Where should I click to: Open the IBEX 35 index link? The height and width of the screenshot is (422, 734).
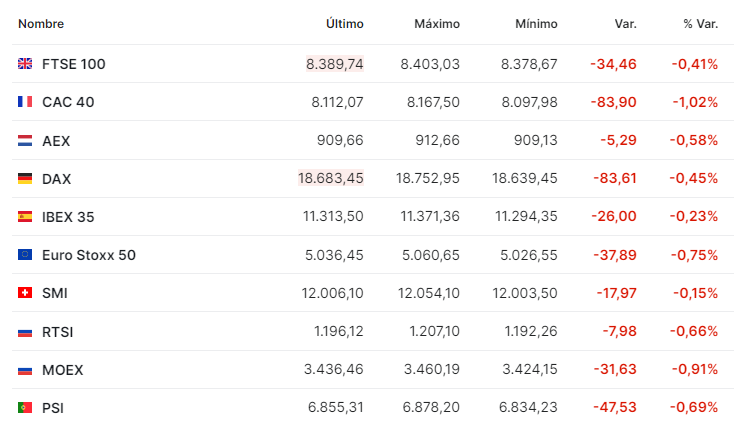pyautogui.click(x=68, y=217)
